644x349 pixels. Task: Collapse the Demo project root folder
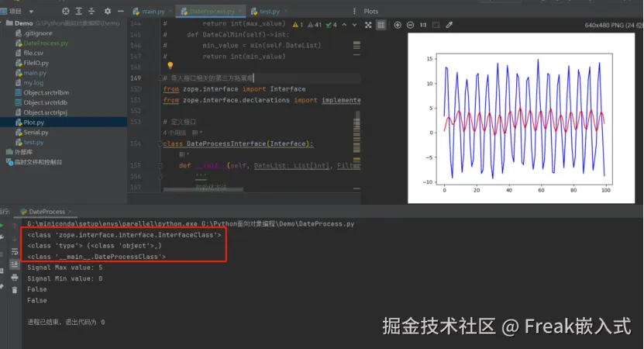[2, 23]
